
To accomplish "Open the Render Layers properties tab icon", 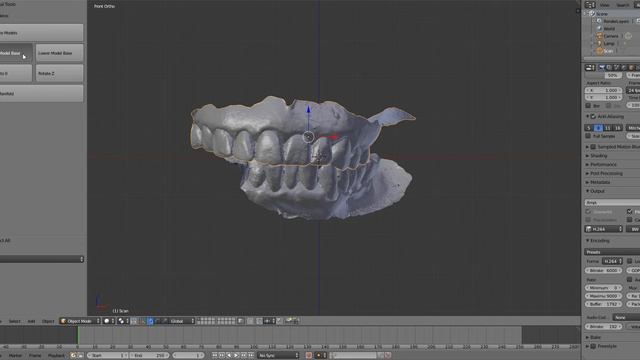I will pos(609,68).
